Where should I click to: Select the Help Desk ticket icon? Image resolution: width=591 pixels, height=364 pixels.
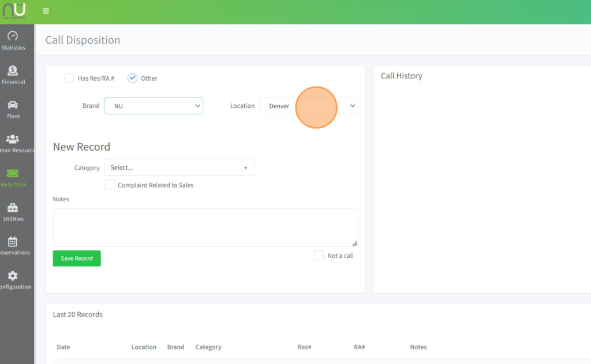tap(13, 174)
